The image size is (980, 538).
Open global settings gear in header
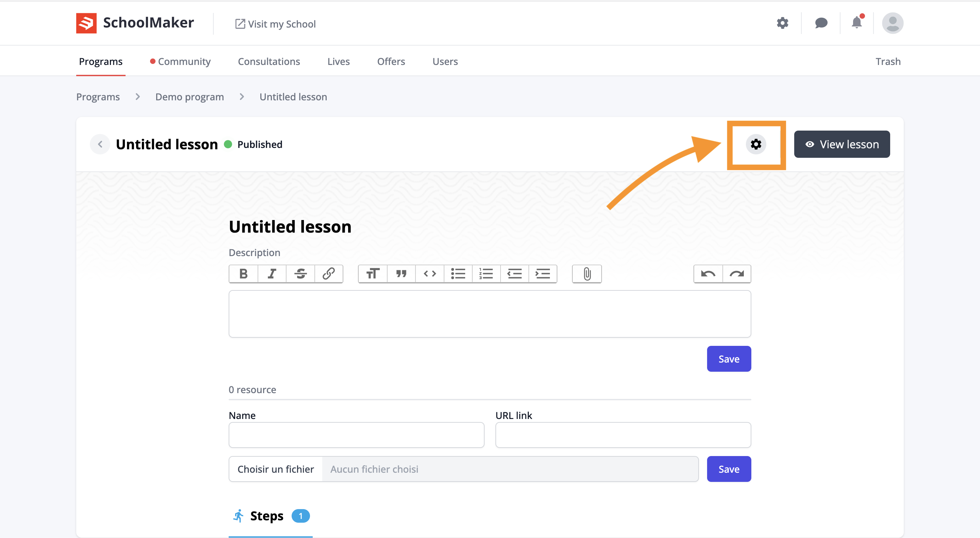click(782, 23)
